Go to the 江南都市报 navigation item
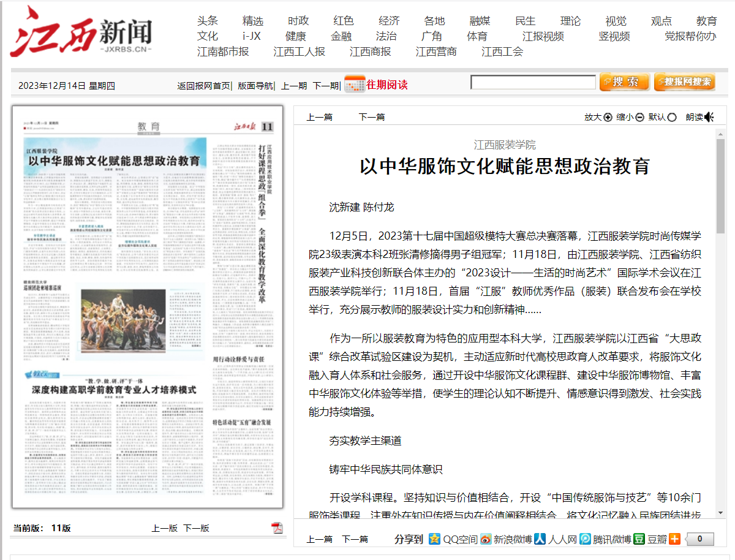735x560 pixels. pyautogui.click(x=223, y=51)
